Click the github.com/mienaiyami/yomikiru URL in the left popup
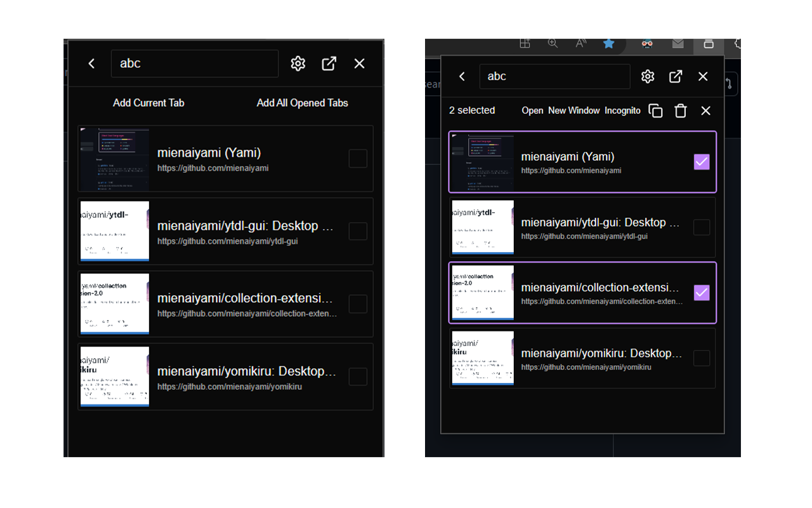The height and width of the screenshot is (508, 812). (230, 387)
